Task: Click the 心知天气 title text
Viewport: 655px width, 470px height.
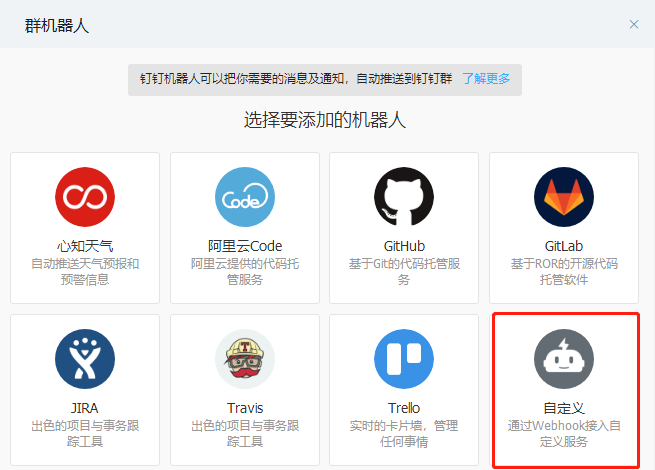Action: 85,246
